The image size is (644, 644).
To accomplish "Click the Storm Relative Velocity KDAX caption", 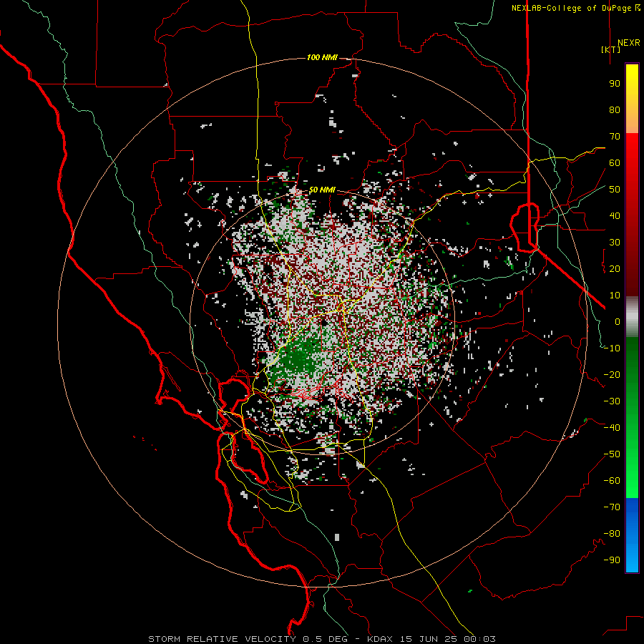I will (322, 639).
